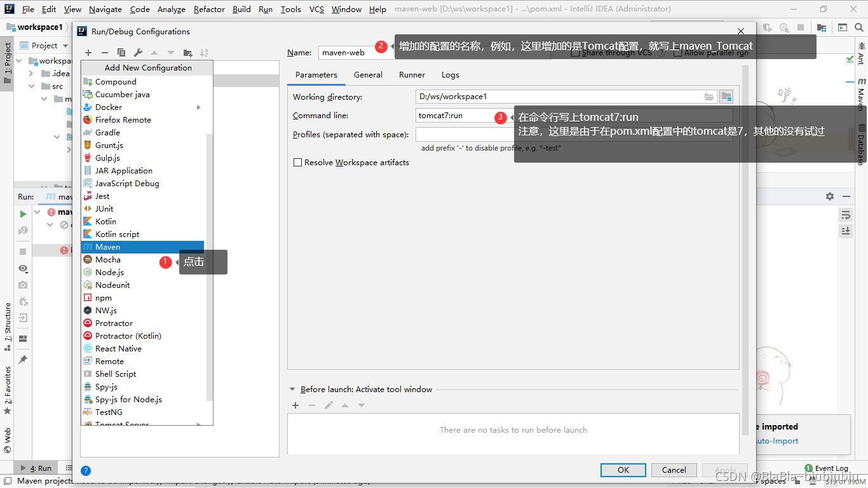868x488 pixels.
Task: Click add before-launch task plus icon
Action: [x=295, y=405]
